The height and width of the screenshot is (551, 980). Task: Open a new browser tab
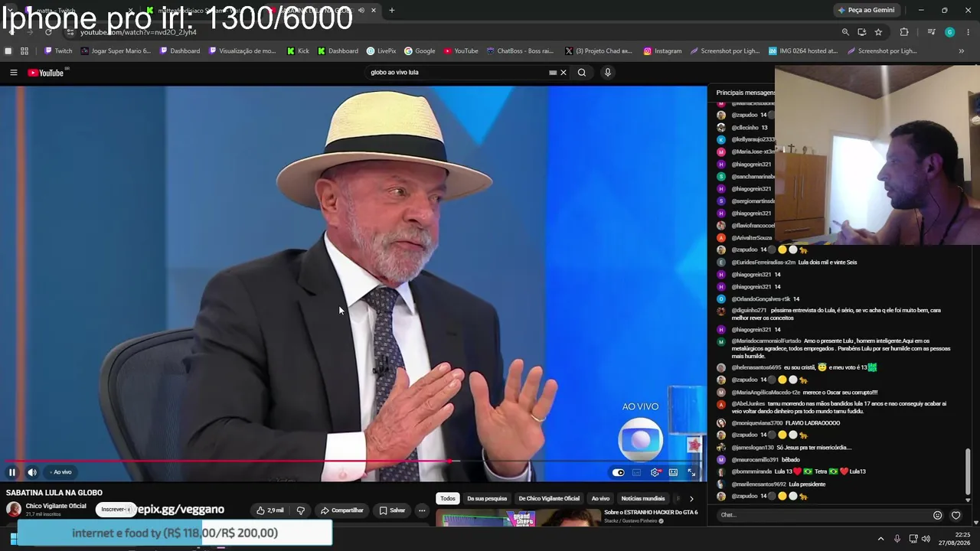(392, 10)
